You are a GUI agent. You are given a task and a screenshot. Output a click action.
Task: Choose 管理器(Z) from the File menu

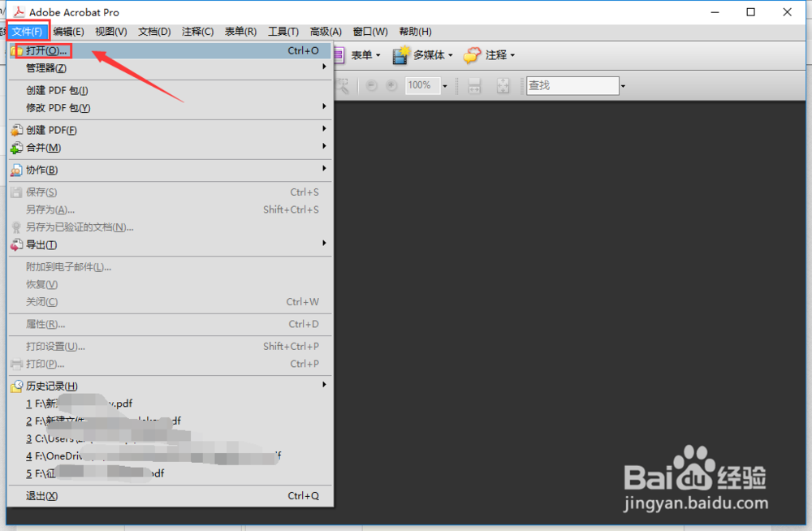tap(170, 68)
